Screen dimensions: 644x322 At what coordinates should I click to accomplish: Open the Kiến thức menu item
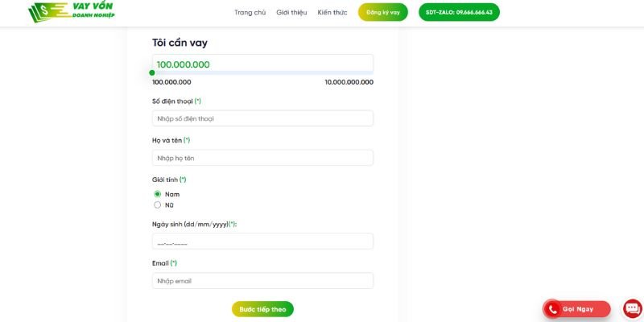[332, 12]
